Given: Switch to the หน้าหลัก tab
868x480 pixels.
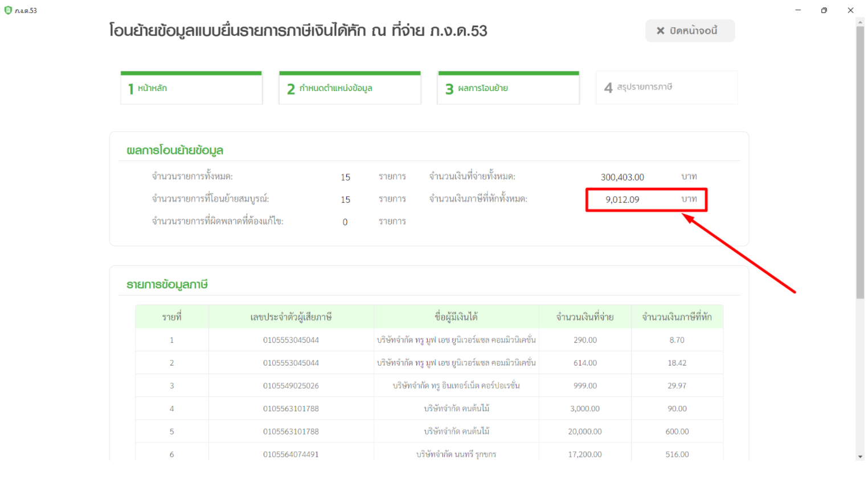Looking at the screenshot, I should pyautogui.click(x=191, y=88).
